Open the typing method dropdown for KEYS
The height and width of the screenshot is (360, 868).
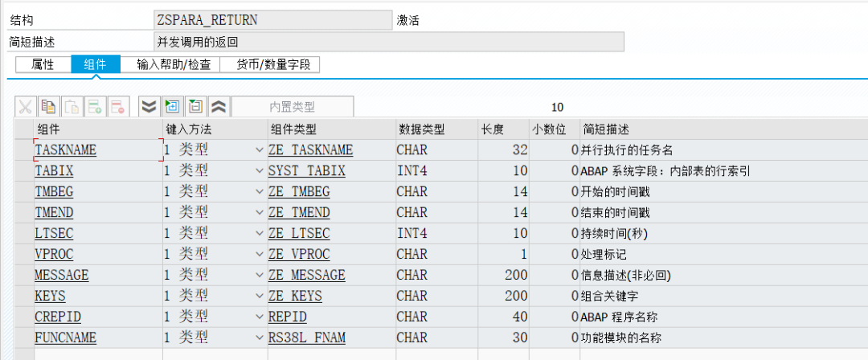[x=259, y=296]
